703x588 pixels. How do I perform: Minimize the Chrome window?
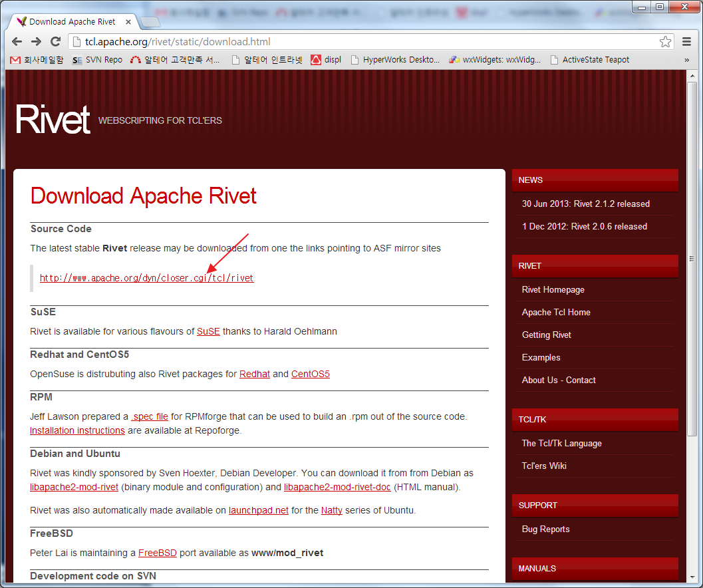pos(642,7)
